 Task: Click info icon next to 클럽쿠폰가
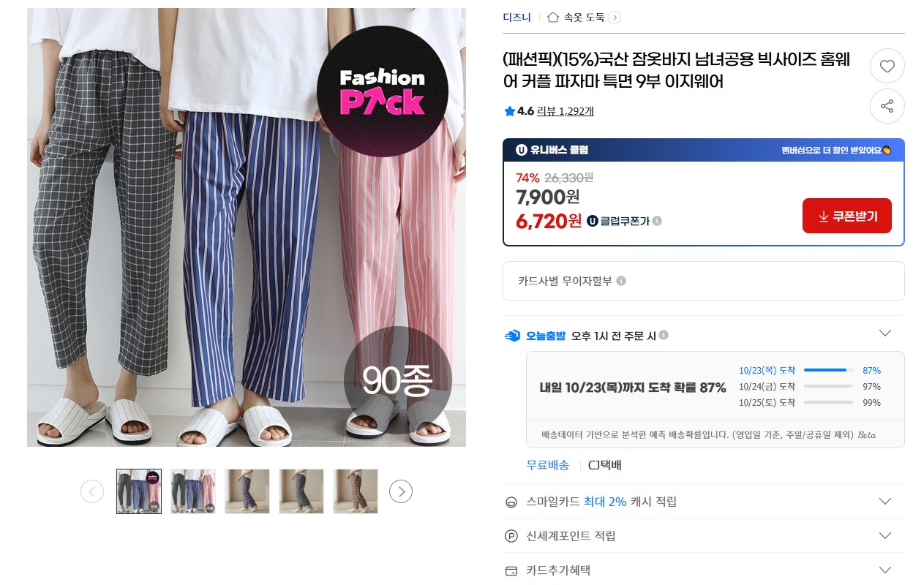pyautogui.click(x=657, y=221)
